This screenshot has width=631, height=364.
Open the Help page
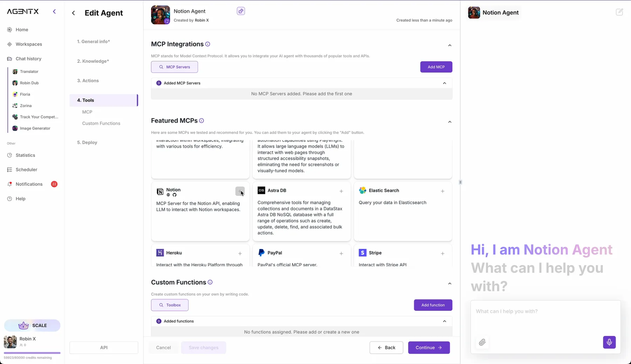pos(20,199)
